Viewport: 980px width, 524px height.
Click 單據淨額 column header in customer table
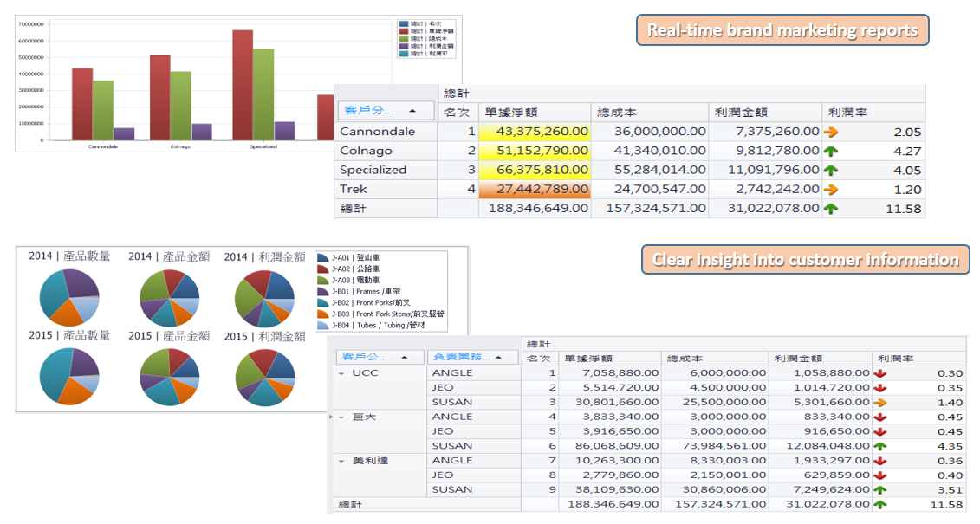pos(588,358)
